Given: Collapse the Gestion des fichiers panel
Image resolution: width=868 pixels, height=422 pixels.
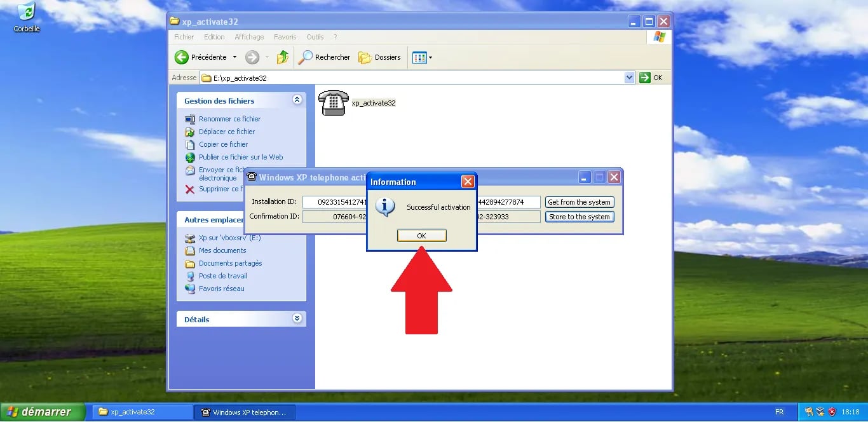Looking at the screenshot, I should [297, 100].
